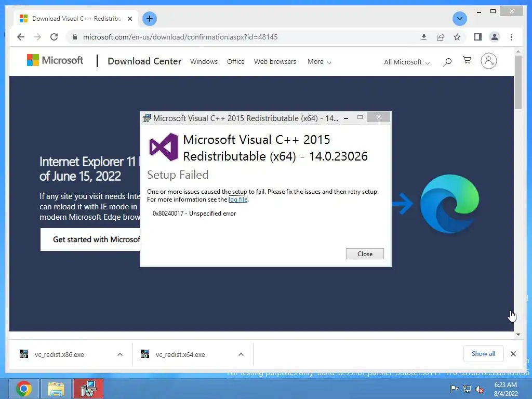Click the scrollbar up arrow

pyautogui.click(x=518, y=51)
